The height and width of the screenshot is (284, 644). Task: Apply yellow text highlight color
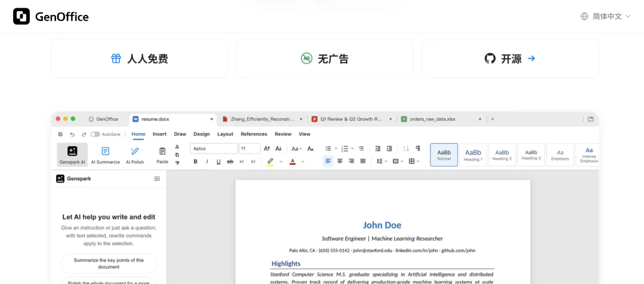(270, 162)
